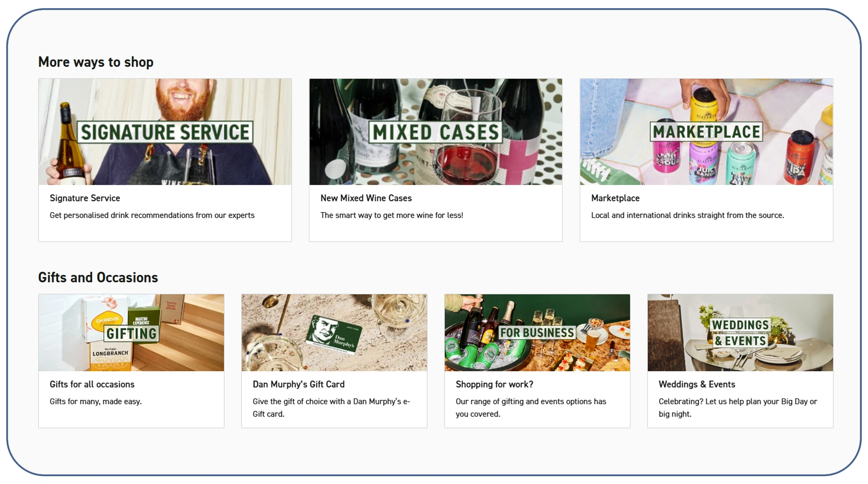Click the Weddings & Events banner image

point(740,333)
